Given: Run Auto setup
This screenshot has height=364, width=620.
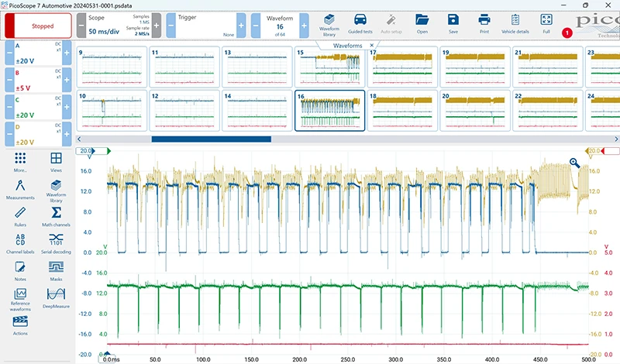Looking at the screenshot, I should (x=391, y=24).
